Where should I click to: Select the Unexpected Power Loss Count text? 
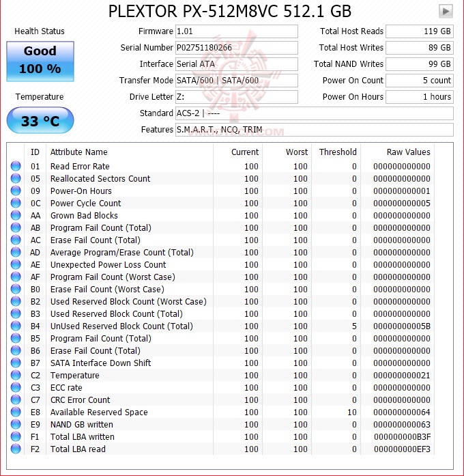click(108, 265)
